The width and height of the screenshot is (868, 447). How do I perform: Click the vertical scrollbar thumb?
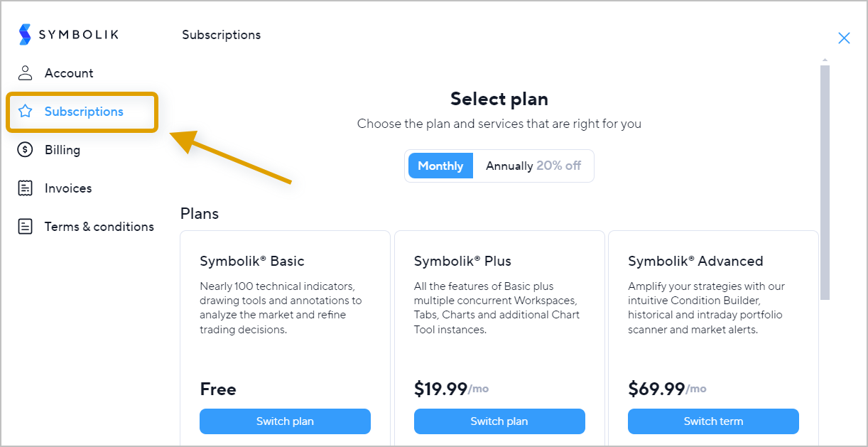point(825,182)
